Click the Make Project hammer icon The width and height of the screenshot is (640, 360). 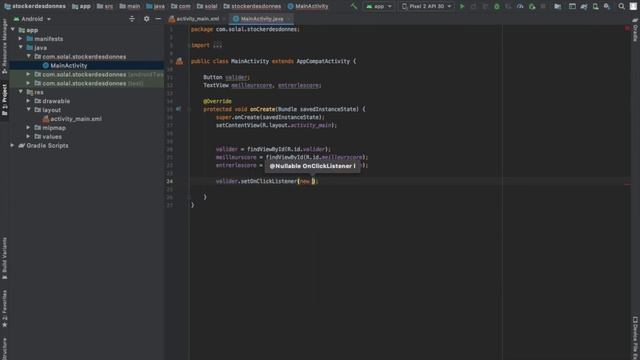(x=353, y=6)
